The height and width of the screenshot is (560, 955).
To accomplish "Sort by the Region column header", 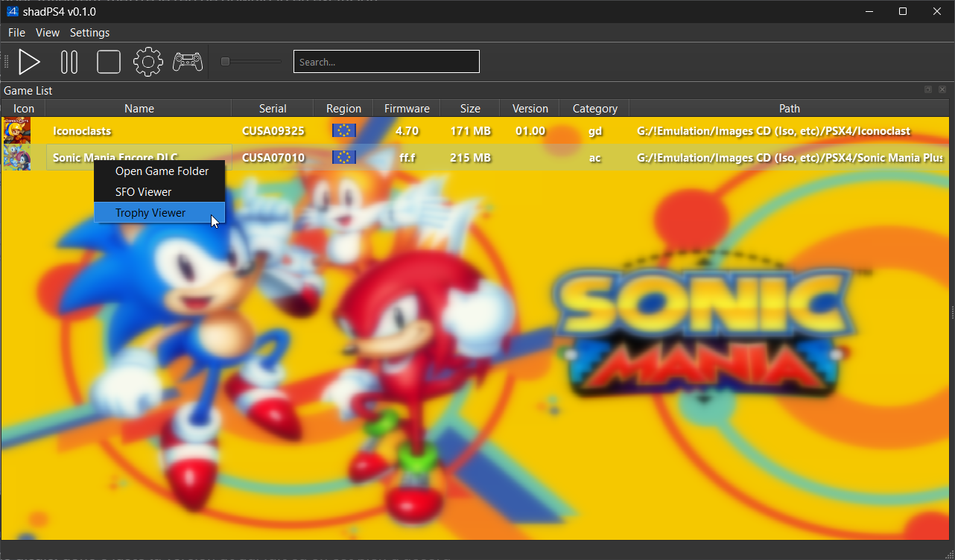I will pos(343,109).
